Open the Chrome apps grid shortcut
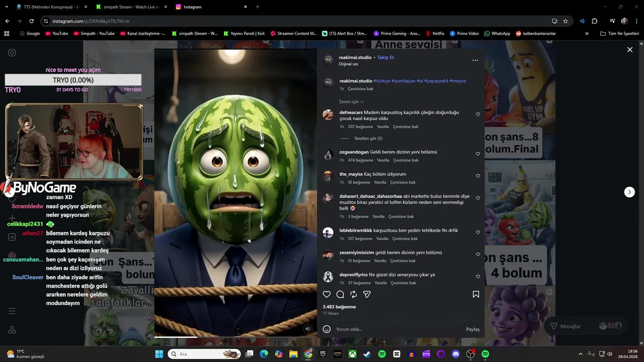The width and height of the screenshot is (644, 362). [x=7, y=33]
